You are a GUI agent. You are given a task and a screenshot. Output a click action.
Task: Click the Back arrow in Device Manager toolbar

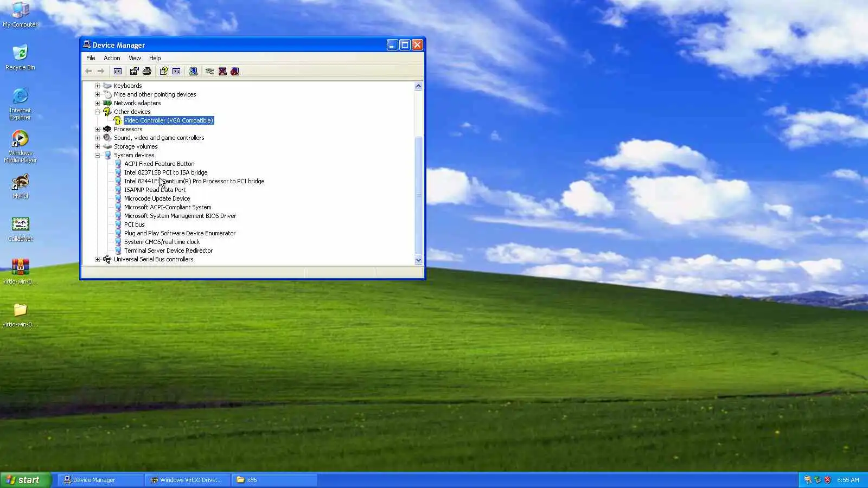pyautogui.click(x=88, y=71)
